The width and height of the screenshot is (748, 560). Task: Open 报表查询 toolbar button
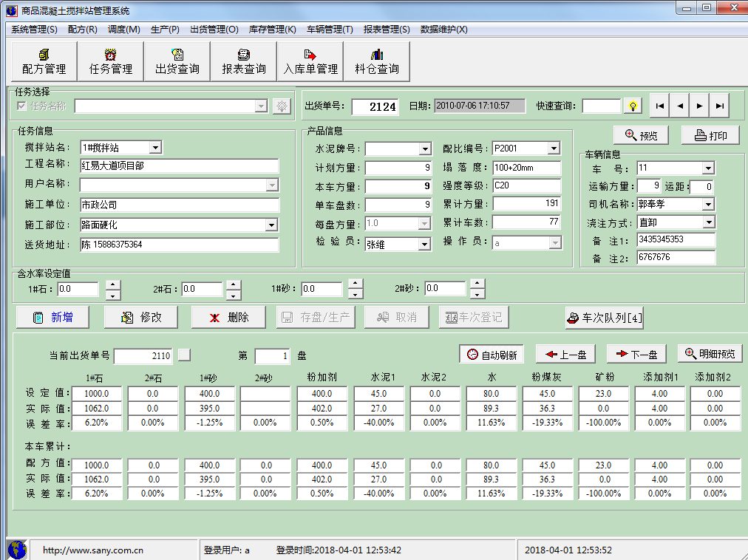[x=244, y=61]
